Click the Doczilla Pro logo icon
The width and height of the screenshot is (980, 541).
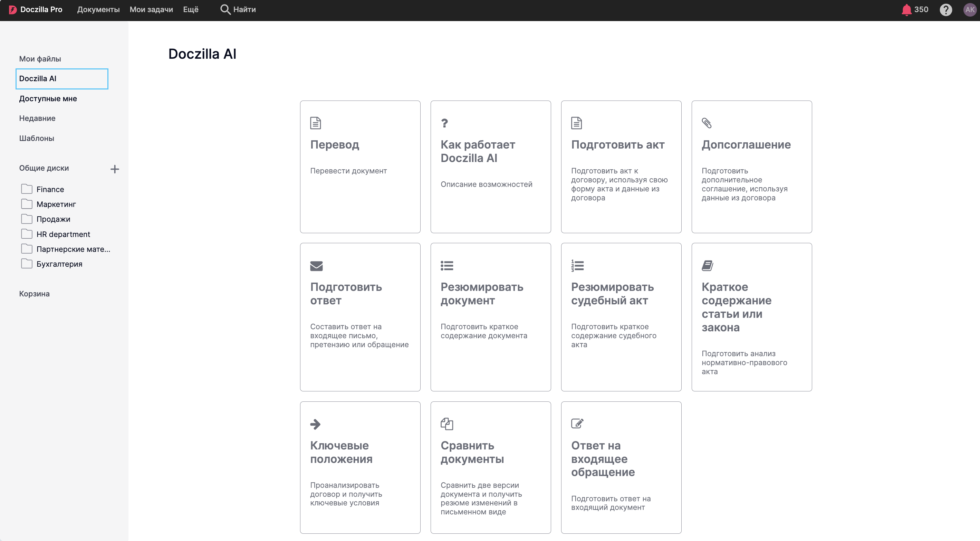click(12, 10)
